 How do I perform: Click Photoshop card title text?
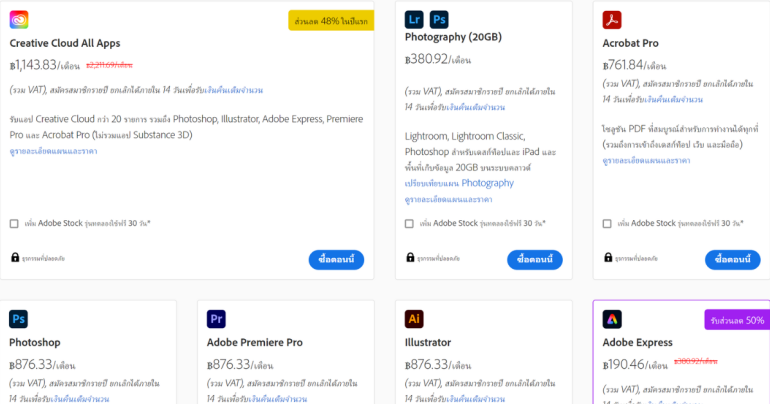click(35, 343)
